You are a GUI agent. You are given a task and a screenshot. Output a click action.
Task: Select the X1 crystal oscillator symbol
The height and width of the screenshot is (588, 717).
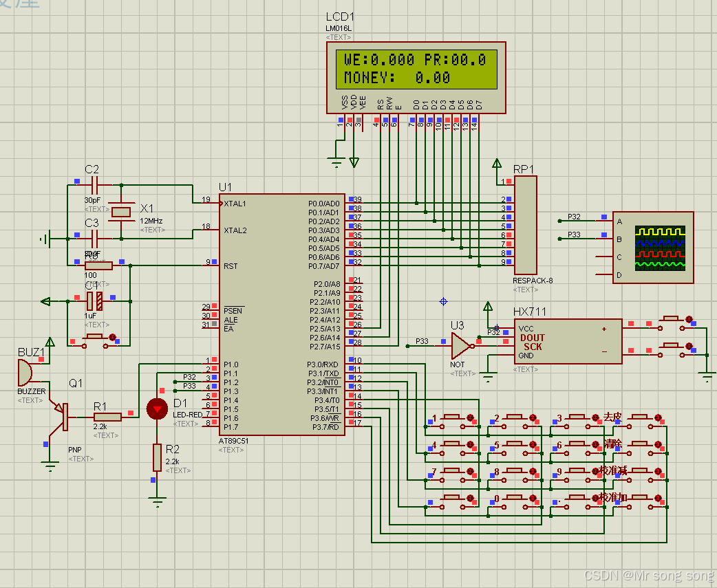click(121, 212)
